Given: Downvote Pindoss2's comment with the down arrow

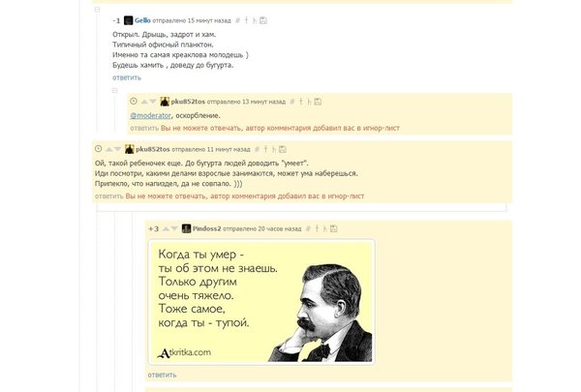Looking at the screenshot, I should click(x=174, y=228).
